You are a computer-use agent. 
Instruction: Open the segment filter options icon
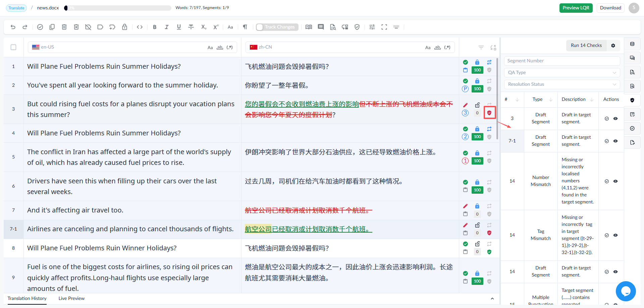tap(481, 48)
